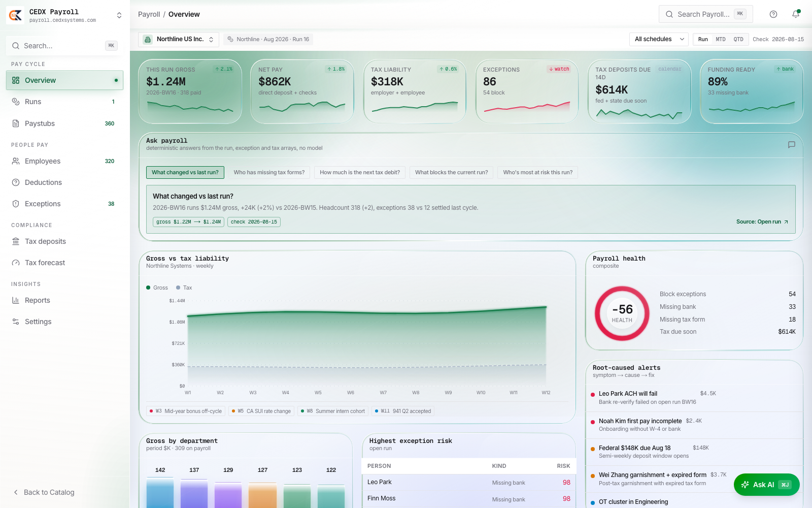
Task: Click the W3 Mid-year bonus off-cycle marker
Action: point(186,411)
